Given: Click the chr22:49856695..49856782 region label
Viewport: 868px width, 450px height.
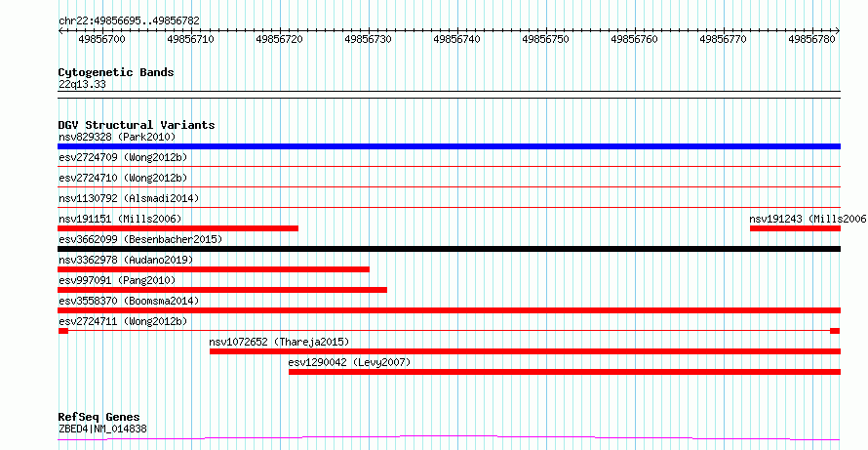Looking at the screenshot, I should pos(129,21).
